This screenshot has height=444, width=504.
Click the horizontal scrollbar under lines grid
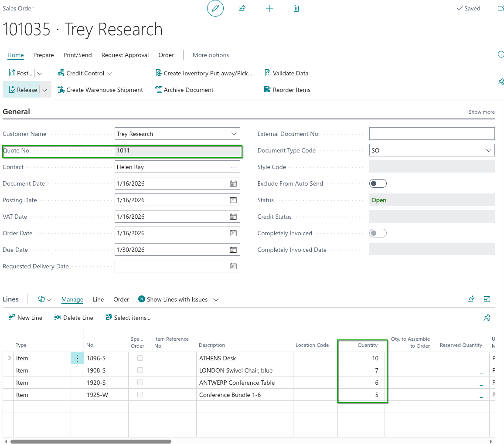click(x=91, y=441)
